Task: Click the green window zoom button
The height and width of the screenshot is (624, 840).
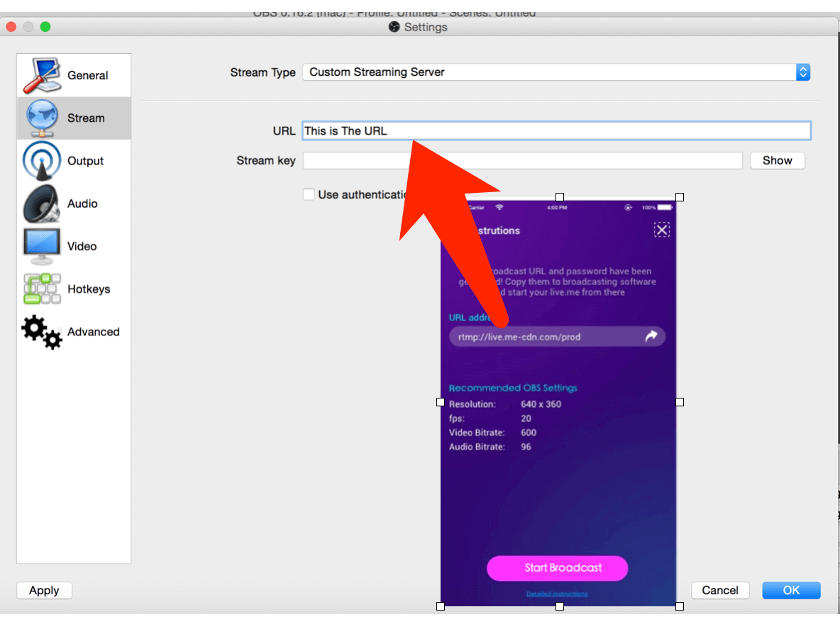Action: (45, 27)
